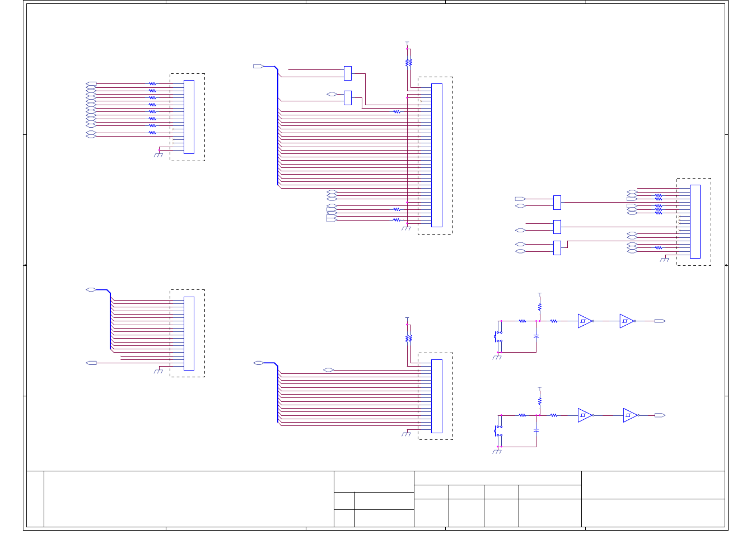The height and width of the screenshot is (534, 756).
Task: Select the top small box left of right connector
Action: 557,203
